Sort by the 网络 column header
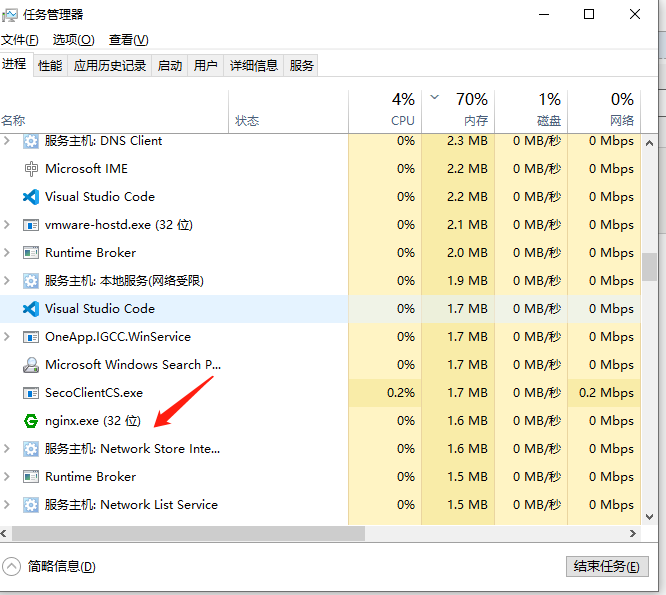 [x=604, y=112]
